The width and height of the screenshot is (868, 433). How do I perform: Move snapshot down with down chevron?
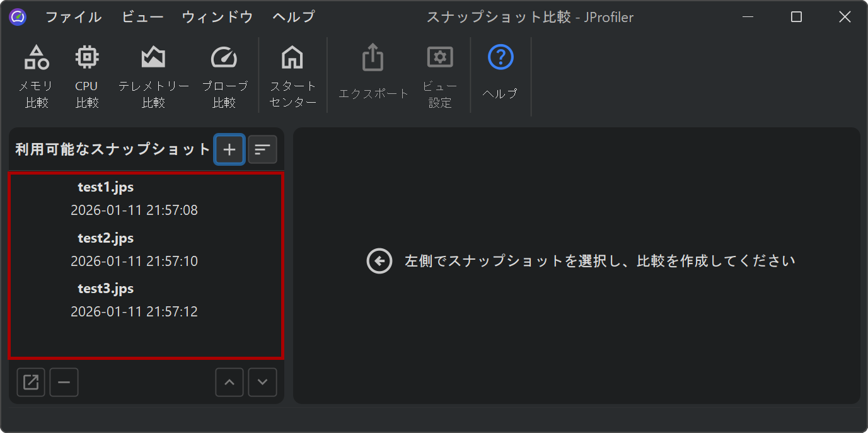[262, 383]
